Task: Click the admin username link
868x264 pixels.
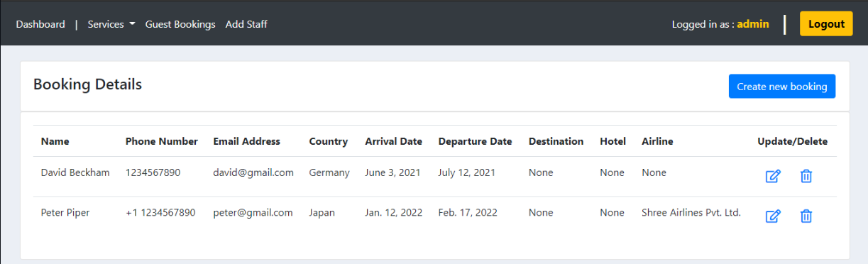Action: point(753,24)
